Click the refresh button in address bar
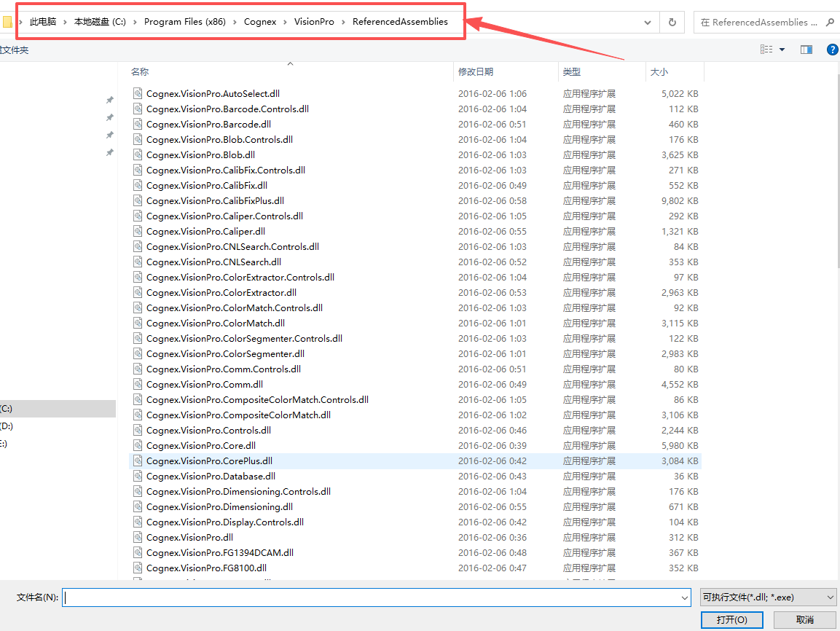840x631 pixels. coord(672,22)
